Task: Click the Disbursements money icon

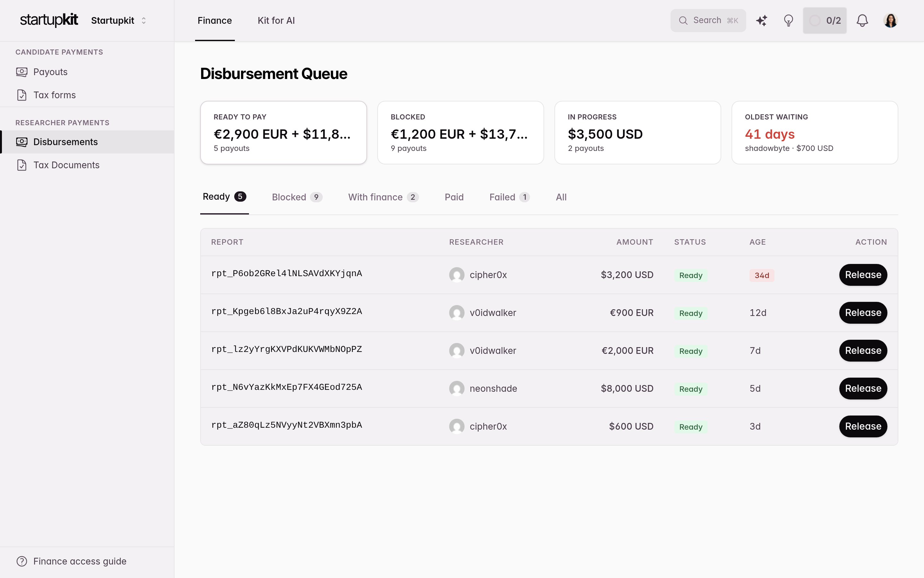Action: (22, 142)
